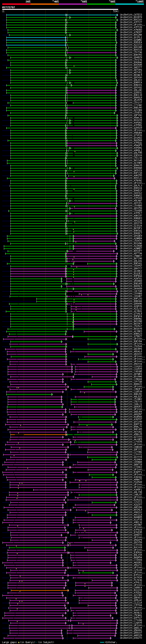The width and height of the screenshot is (146, 644).
Task: Open hit UniRef100_B9S3X0
Action: pos(131,20)
